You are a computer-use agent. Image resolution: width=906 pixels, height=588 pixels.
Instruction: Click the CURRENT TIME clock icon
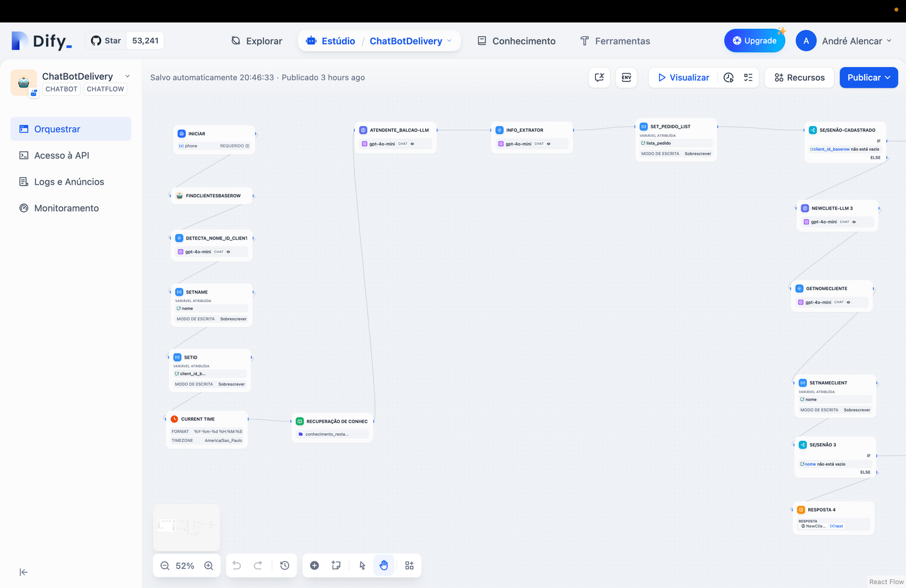pos(174,419)
